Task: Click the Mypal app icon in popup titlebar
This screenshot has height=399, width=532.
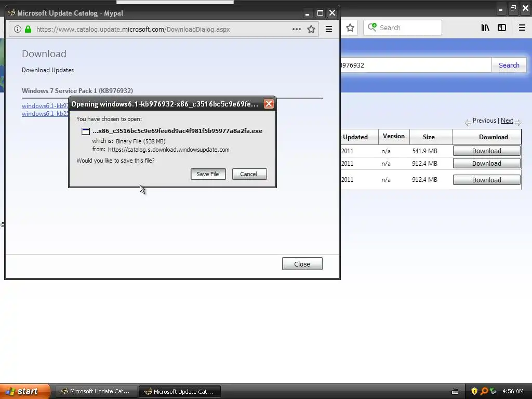Action: pos(11,13)
